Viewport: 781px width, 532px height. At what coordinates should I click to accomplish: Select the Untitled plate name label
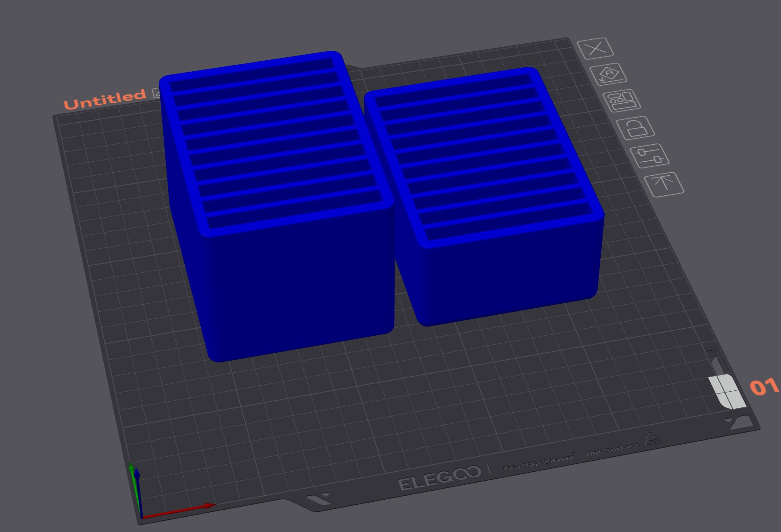click(x=105, y=100)
